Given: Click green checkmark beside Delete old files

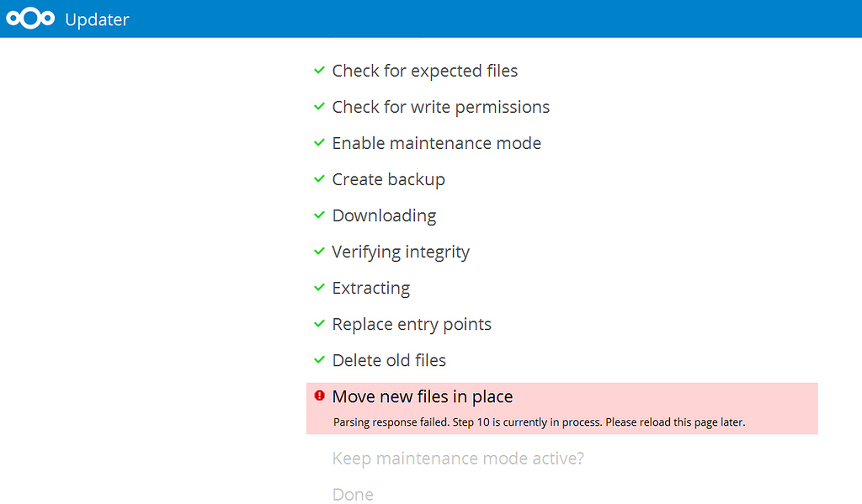Looking at the screenshot, I should click(x=319, y=360).
